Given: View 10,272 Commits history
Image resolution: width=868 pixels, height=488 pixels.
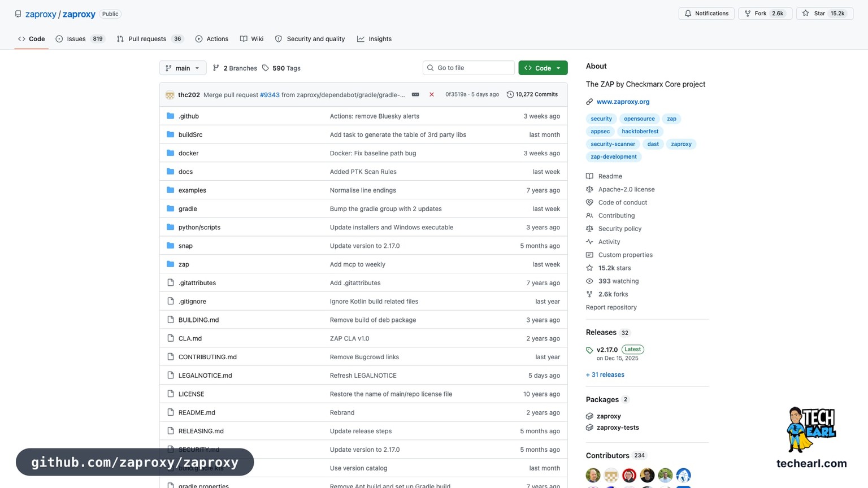Looking at the screenshot, I should tap(532, 94).
